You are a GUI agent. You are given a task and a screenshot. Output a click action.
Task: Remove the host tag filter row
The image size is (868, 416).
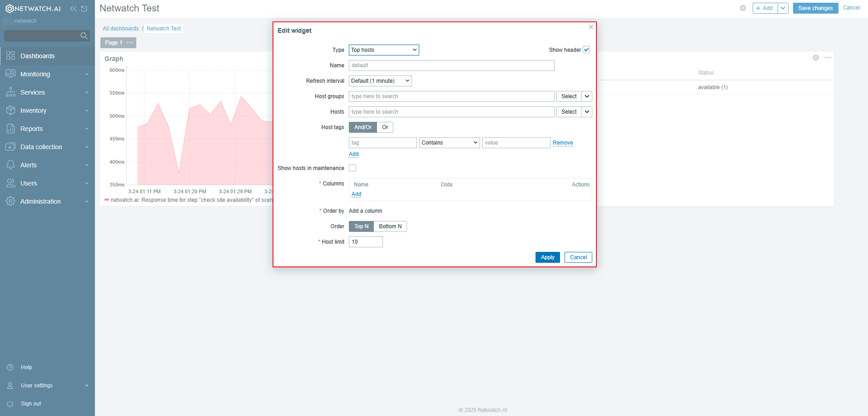click(562, 142)
